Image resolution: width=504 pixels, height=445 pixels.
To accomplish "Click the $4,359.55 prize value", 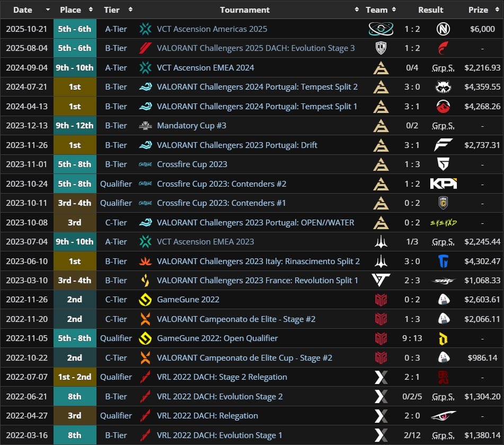I will pyautogui.click(x=482, y=87).
